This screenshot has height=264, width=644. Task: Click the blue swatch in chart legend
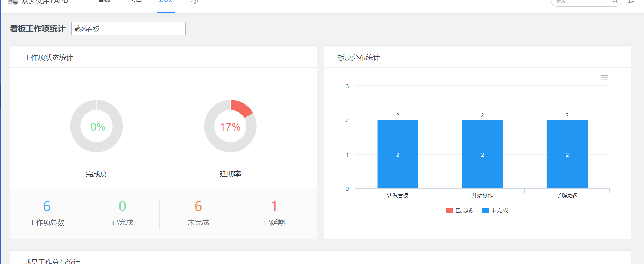tap(485, 211)
